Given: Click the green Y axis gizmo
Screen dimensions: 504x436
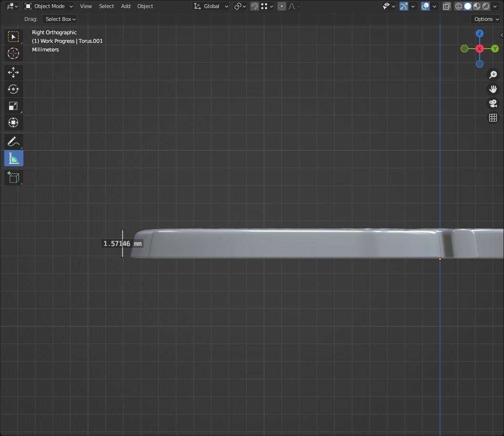Looking at the screenshot, I should [x=495, y=49].
